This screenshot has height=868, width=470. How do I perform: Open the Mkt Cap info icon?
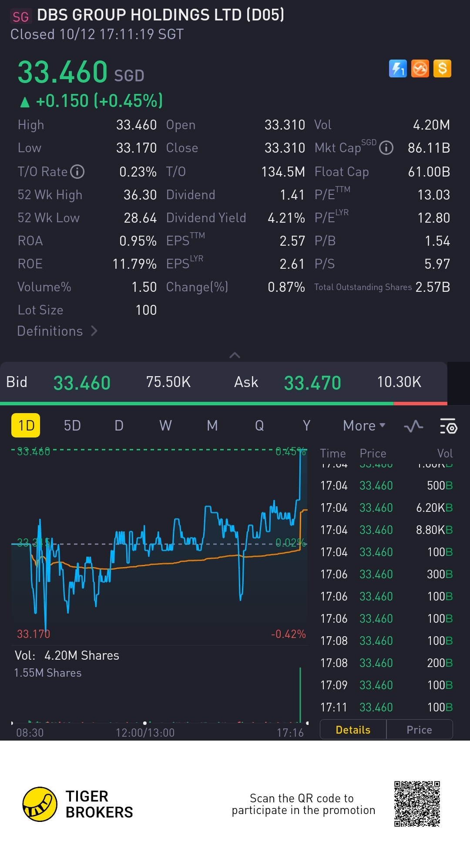point(386,148)
